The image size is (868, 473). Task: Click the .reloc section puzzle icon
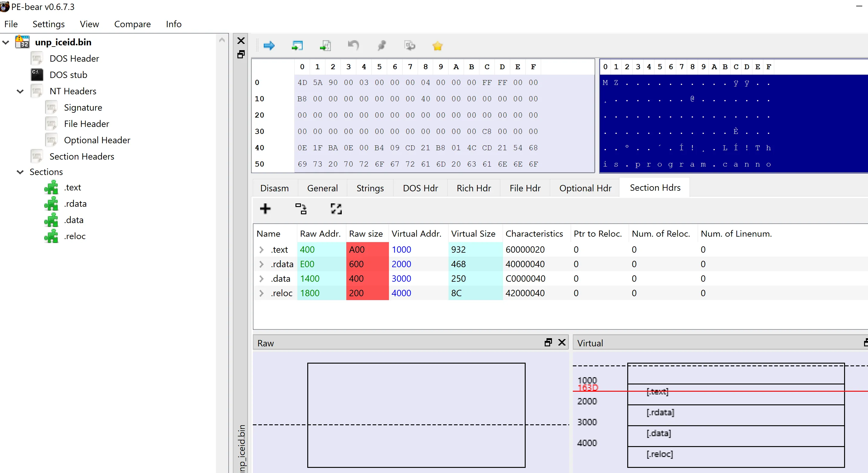tap(51, 236)
